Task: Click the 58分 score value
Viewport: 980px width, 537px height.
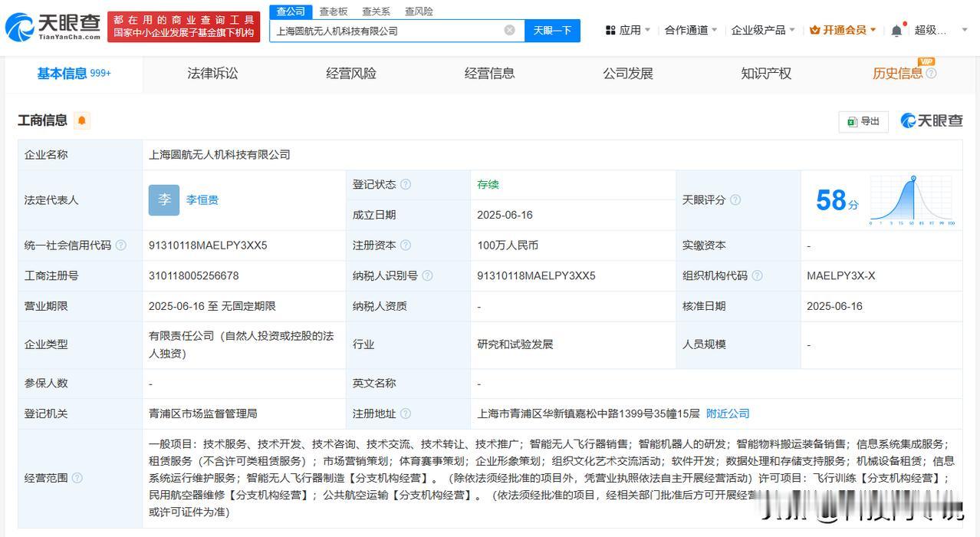Action: click(837, 201)
